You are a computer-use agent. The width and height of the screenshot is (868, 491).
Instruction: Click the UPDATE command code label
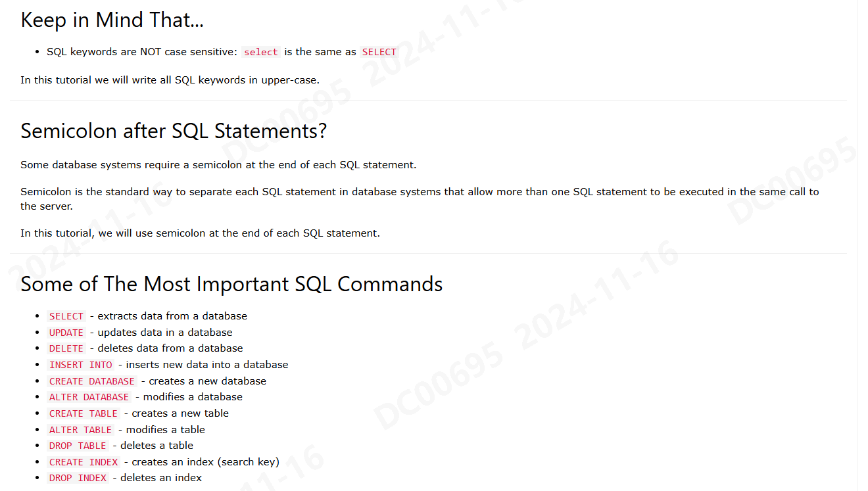click(66, 333)
